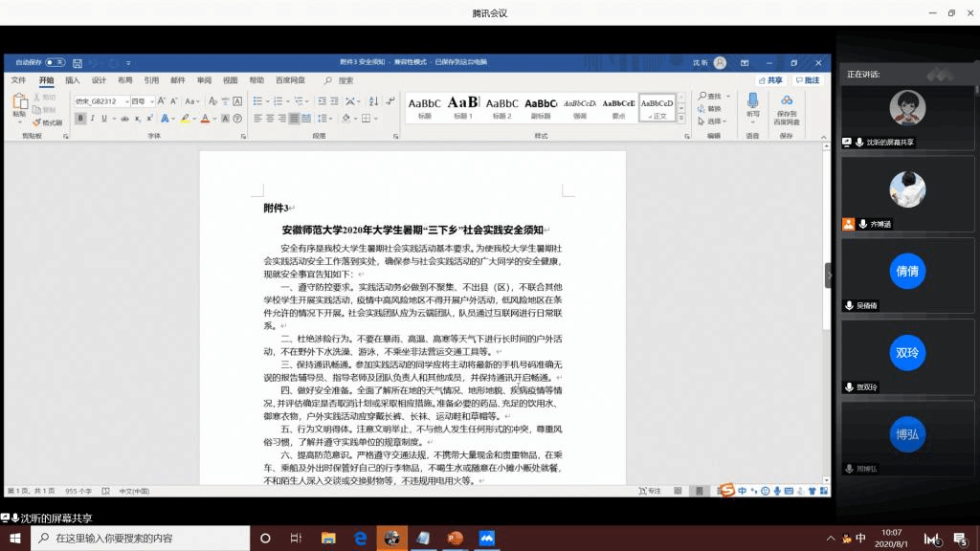Toggle bold formatting in the ribbon
980x551 pixels.
(80, 119)
